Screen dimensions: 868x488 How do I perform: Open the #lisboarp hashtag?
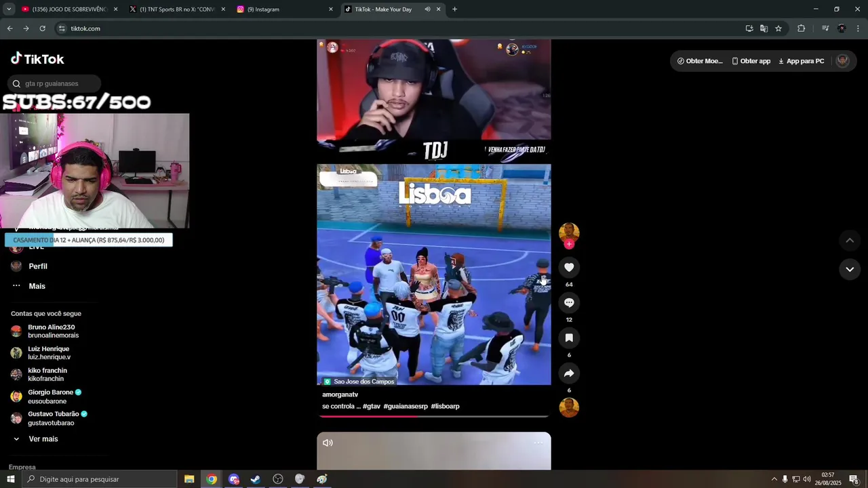tap(445, 407)
